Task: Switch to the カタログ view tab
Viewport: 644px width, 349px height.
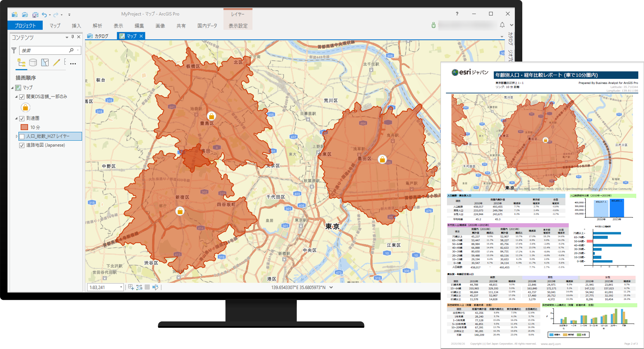Action: [x=98, y=36]
